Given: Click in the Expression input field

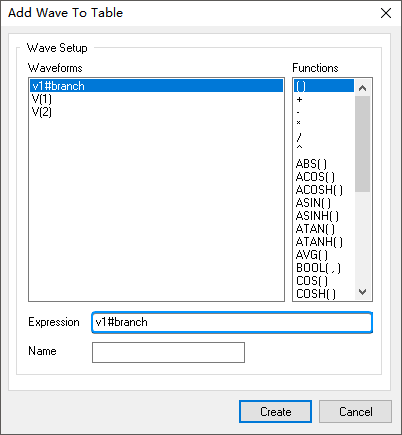Looking at the screenshot, I should (232, 322).
